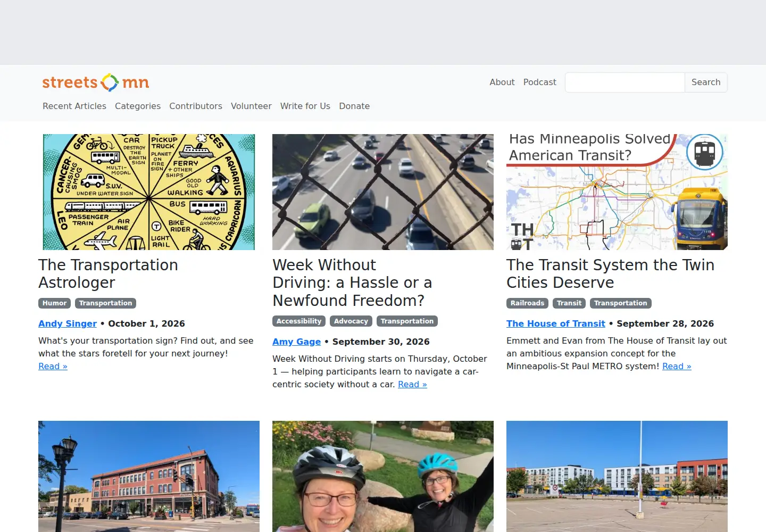The width and height of the screenshot is (766, 532).
Task: Click Read » under Week Without Driving
Action: coord(412,384)
